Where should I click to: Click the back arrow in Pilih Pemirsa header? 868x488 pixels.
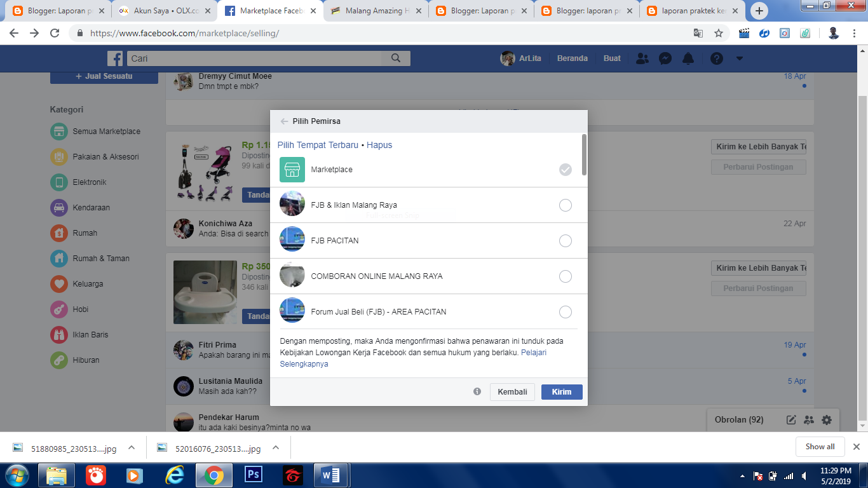284,121
